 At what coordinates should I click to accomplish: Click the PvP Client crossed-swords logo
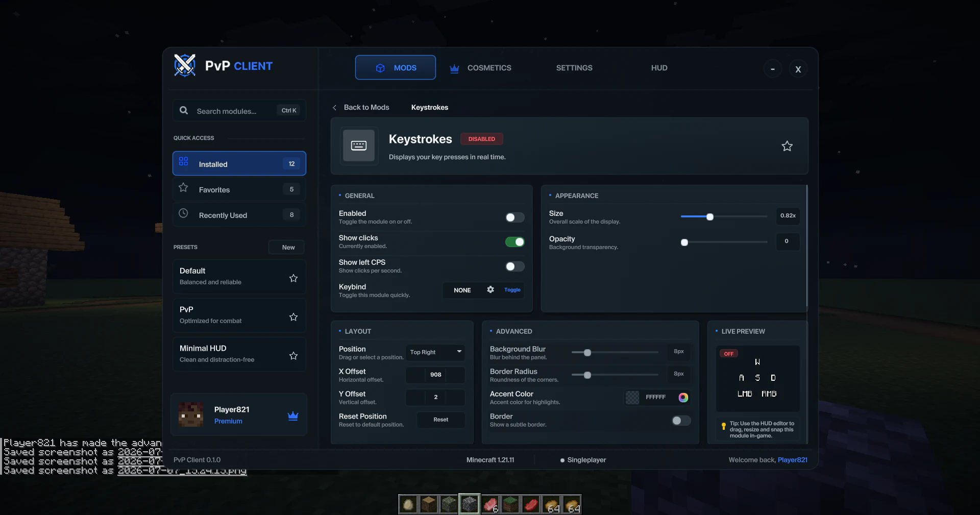(185, 65)
